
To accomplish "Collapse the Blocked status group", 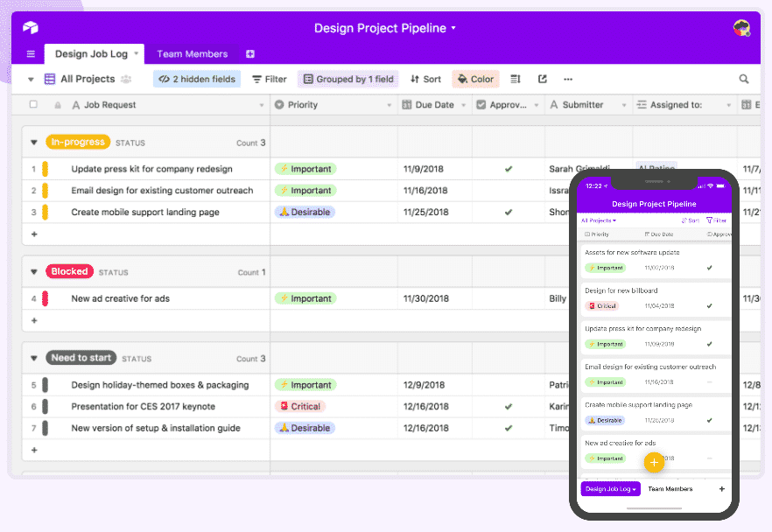I will (34, 272).
